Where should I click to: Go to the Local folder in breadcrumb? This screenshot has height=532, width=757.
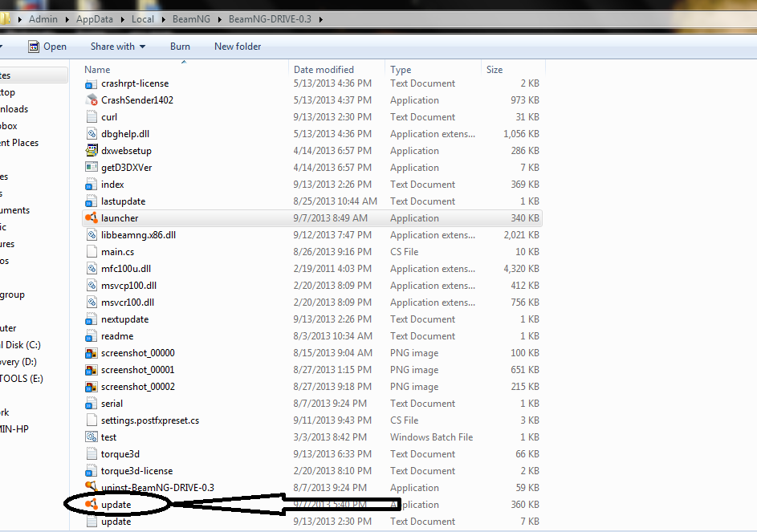tap(143, 19)
